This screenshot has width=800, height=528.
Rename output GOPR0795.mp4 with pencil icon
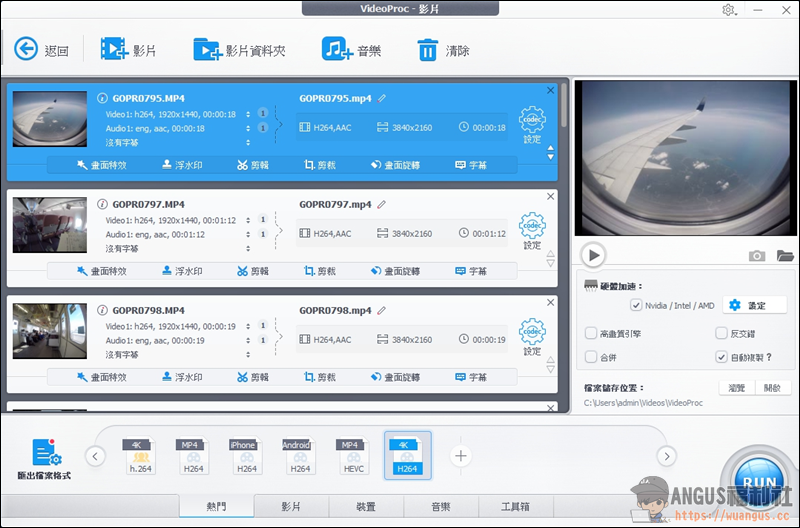[x=382, y=98]
